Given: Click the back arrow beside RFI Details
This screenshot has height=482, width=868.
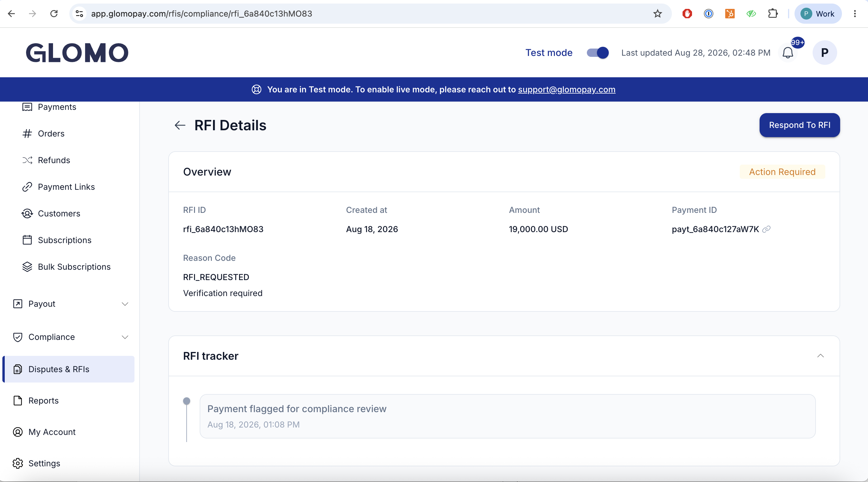Looking at the screenshot, I should click(x=180, y=125).
